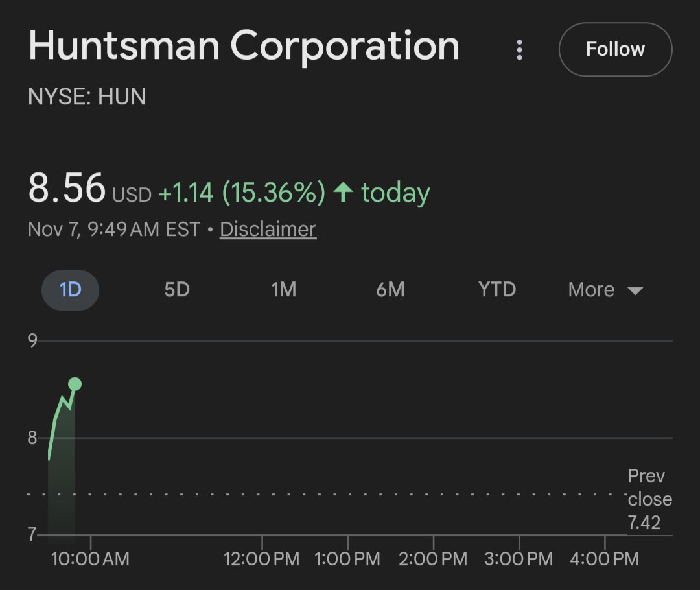Expand the More ranges dropdown

tap(606, 290)
